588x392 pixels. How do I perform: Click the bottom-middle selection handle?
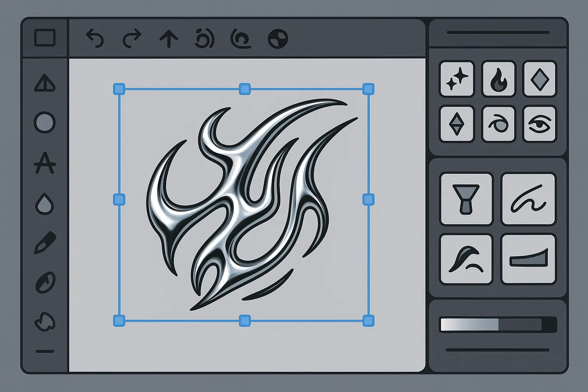coord(245,321)
